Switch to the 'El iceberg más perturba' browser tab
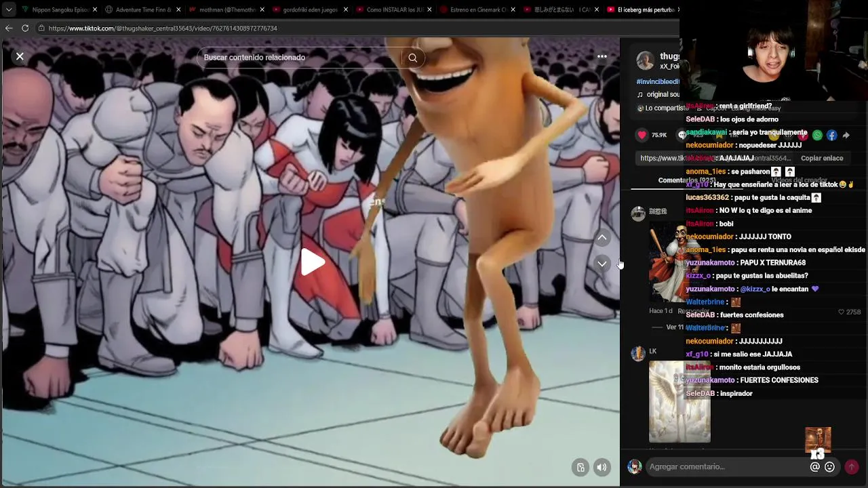The image size is (868, 488). pos(643,10)
